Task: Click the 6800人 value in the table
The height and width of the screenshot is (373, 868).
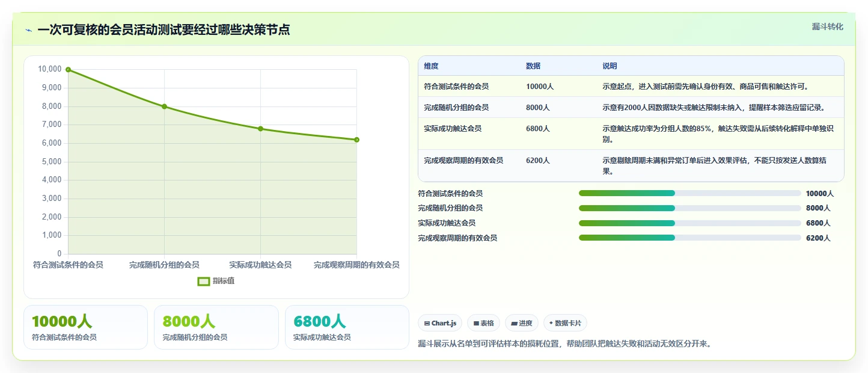Action: tap(538, 129)
